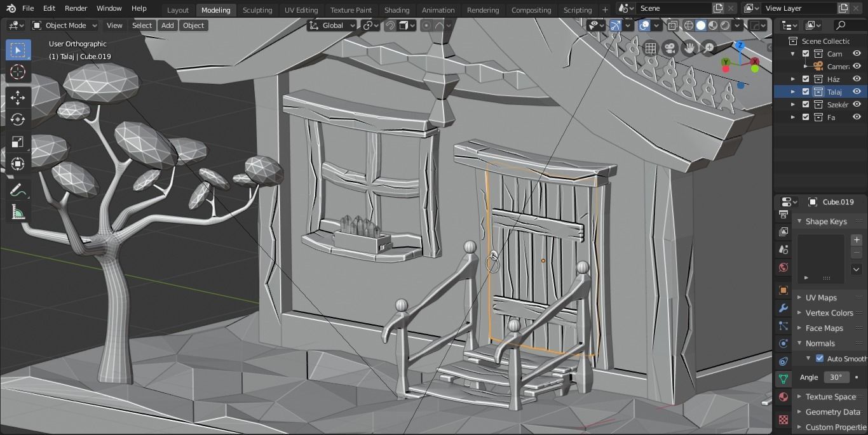868x435 pixels.
Task: Open shading options dropdown arrow
Action: click(x=737, y=25)
